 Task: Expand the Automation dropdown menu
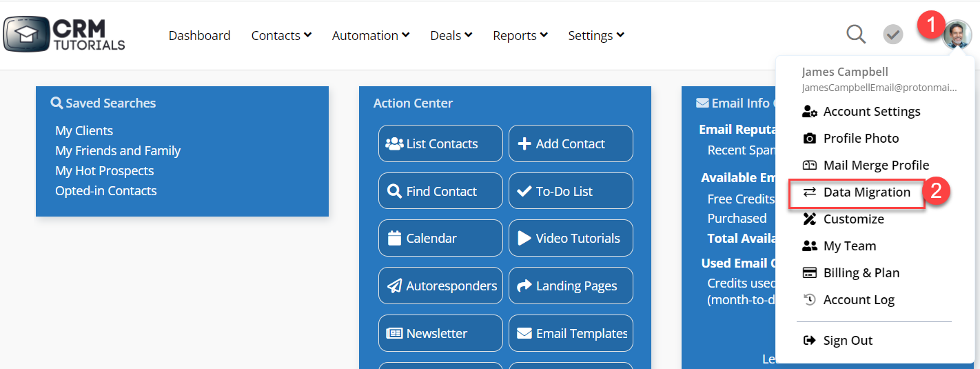(371, 35)
